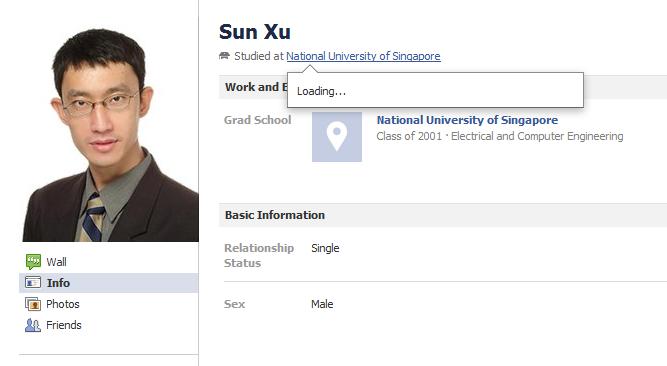Open underlined National University of Singapore link
The height and width of the screenshot is (366, 667).
(x=363, y=56)
